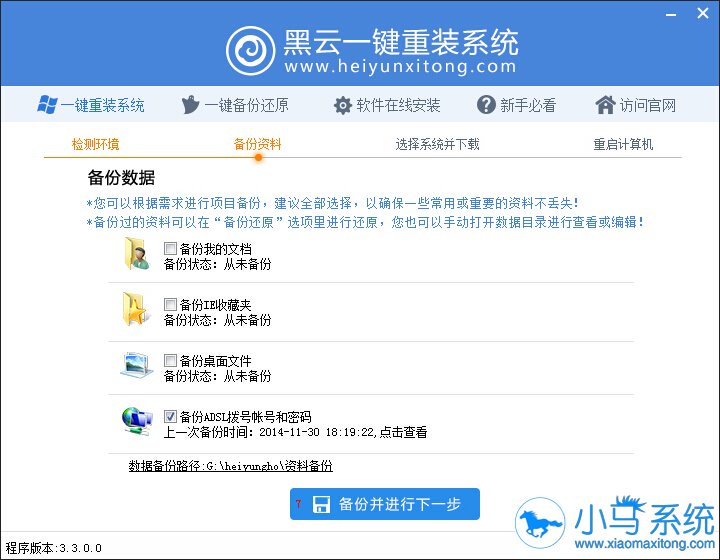Viewport: 720px width, 560px height.
Task: Click the 上一次备份时间 2014-11-30 text
Action: coord(269,432)
